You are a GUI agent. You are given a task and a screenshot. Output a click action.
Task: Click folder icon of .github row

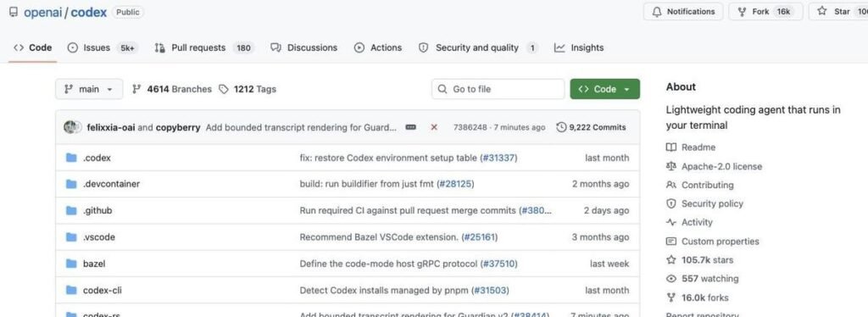[71, 210]
